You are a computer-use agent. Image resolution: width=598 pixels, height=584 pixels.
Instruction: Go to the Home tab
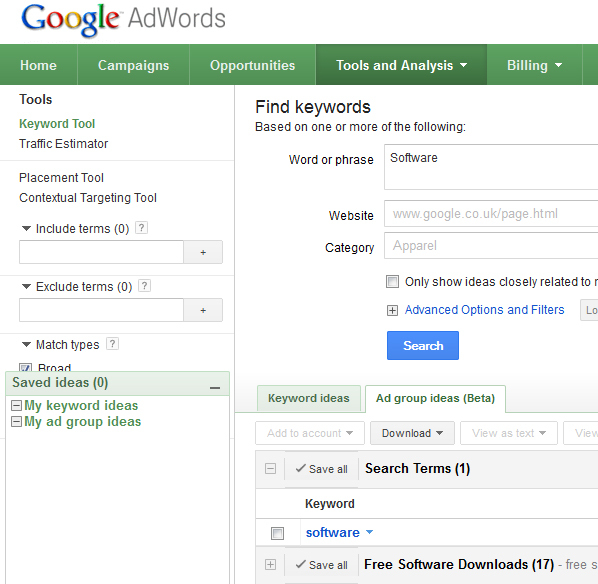39,65
